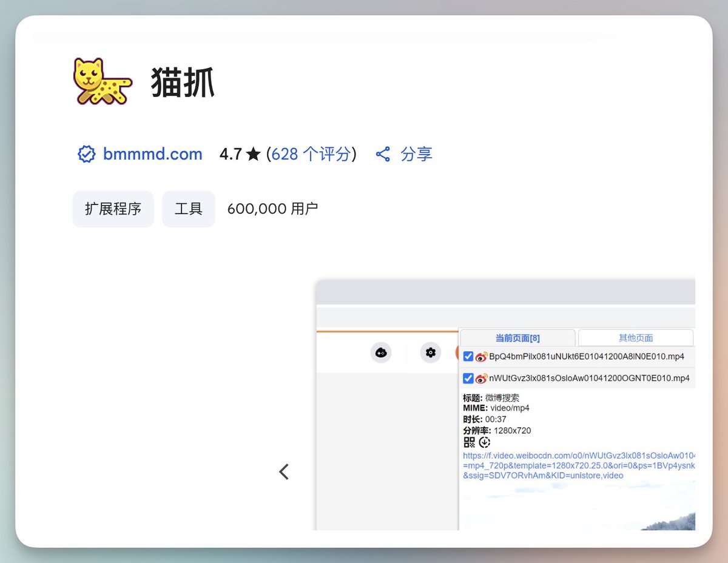Switch to the 其他页面 tab
The image size is (728, 563).
(636, 338)
